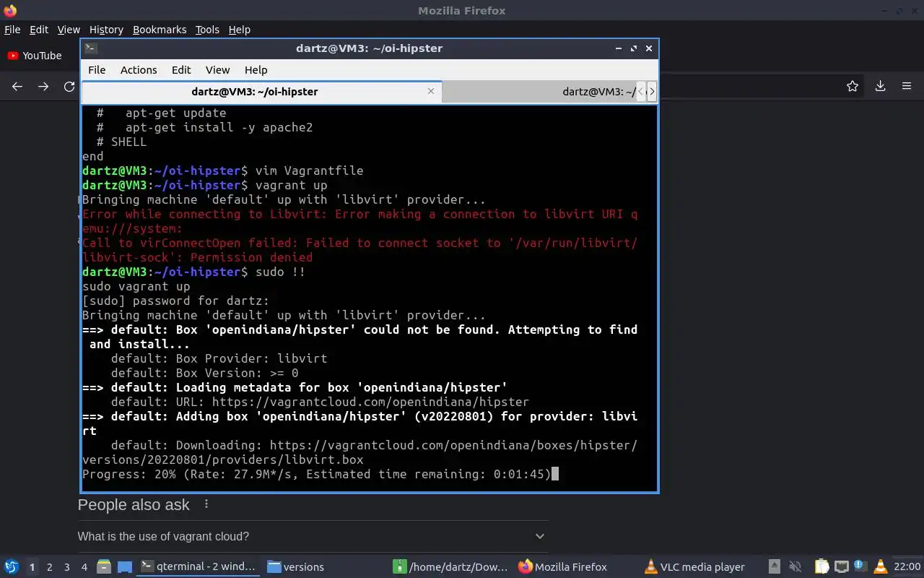This screenshot has height=578, width=924.
Task: Open the File menu in qterminal
Action: tap(97, 70)
